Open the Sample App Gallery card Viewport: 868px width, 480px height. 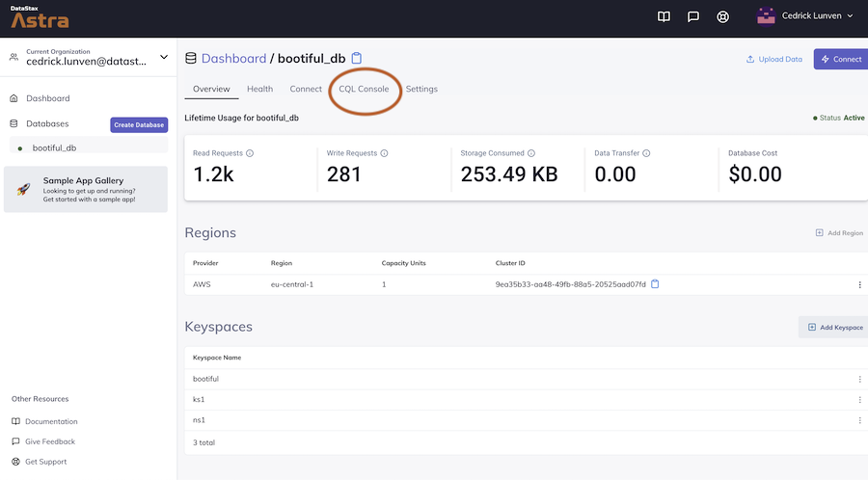point(86,189)
